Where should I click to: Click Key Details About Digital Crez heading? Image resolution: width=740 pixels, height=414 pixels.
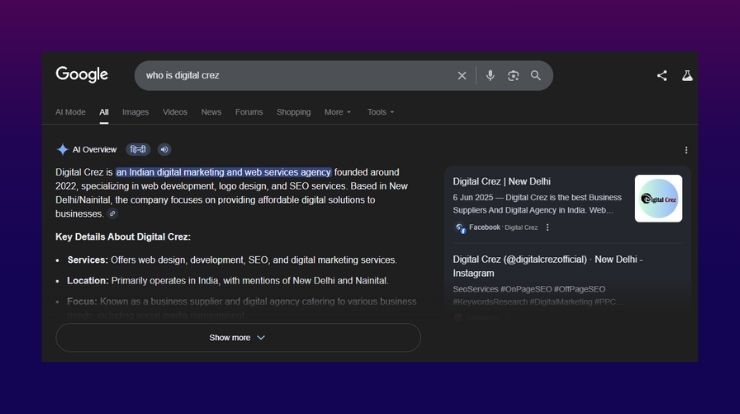coord(123,237)
